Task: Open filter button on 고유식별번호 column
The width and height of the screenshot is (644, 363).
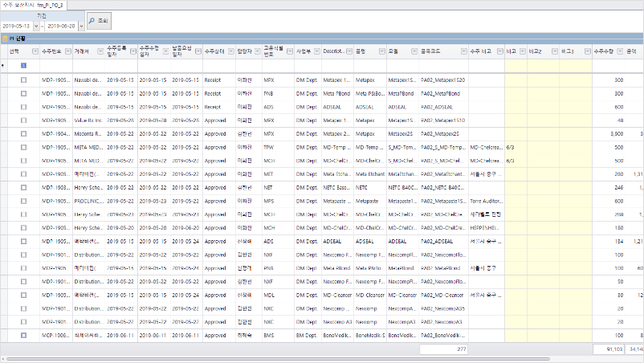Action: click(x=290, y=51)
